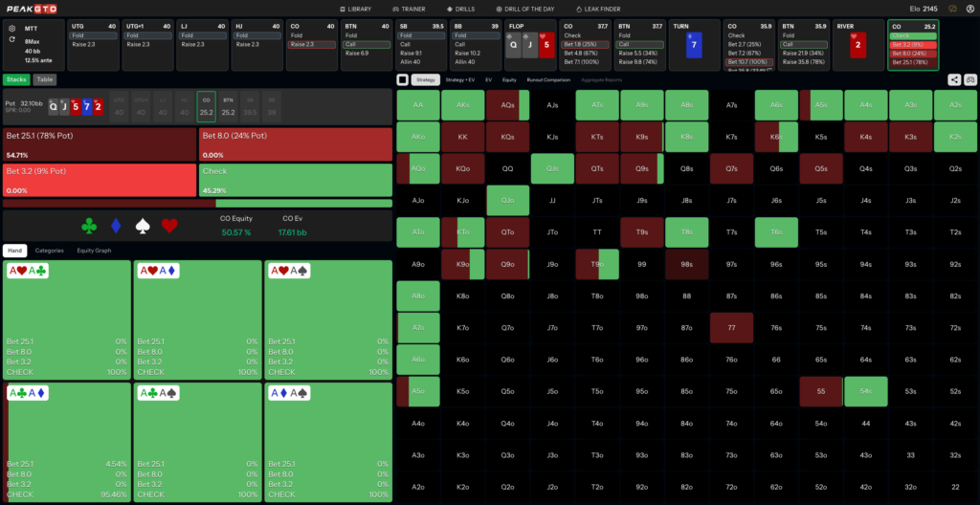
Task: Select the EV tab
Action: 488,79
